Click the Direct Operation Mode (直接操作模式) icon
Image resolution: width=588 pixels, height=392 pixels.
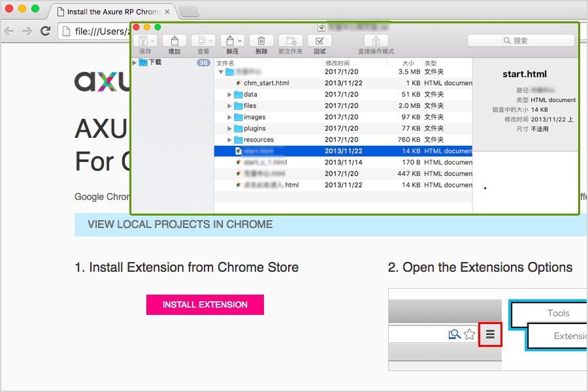tap(376, 41)
